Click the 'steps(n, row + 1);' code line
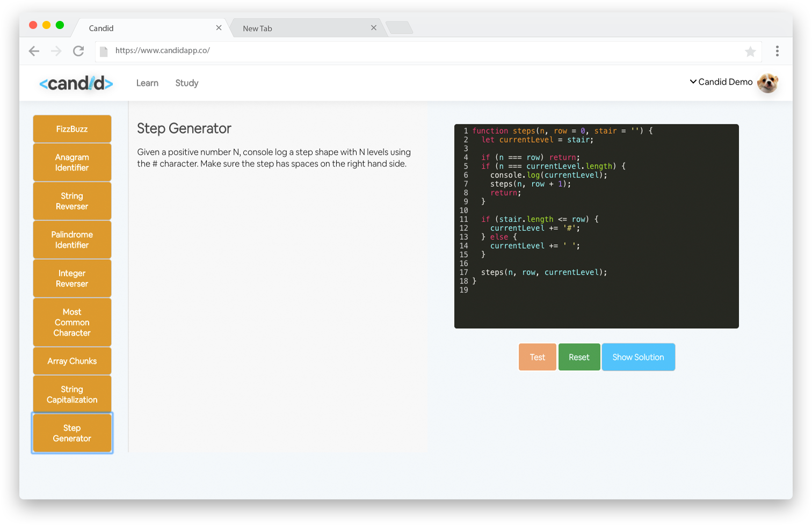The image size is (812, 525). [x=531, y=184]
